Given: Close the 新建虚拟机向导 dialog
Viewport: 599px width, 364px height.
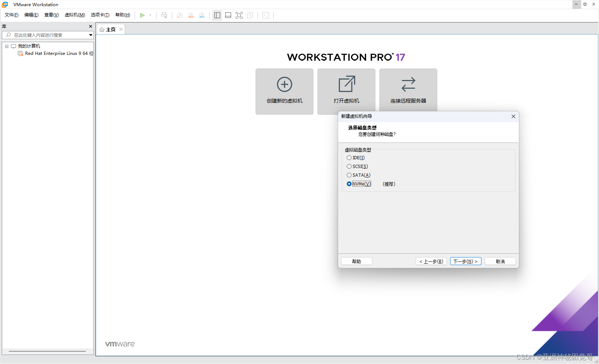Looking at the screenshot, I should pos(513,116).
